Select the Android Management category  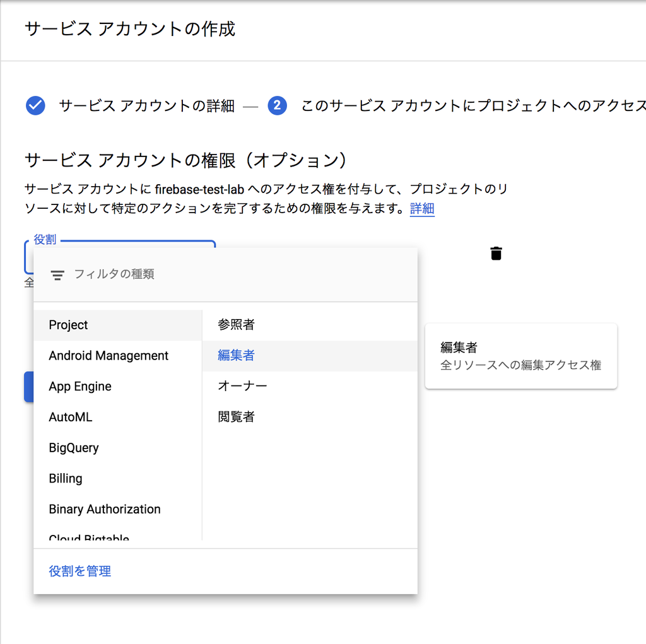[x=118, y=356]
